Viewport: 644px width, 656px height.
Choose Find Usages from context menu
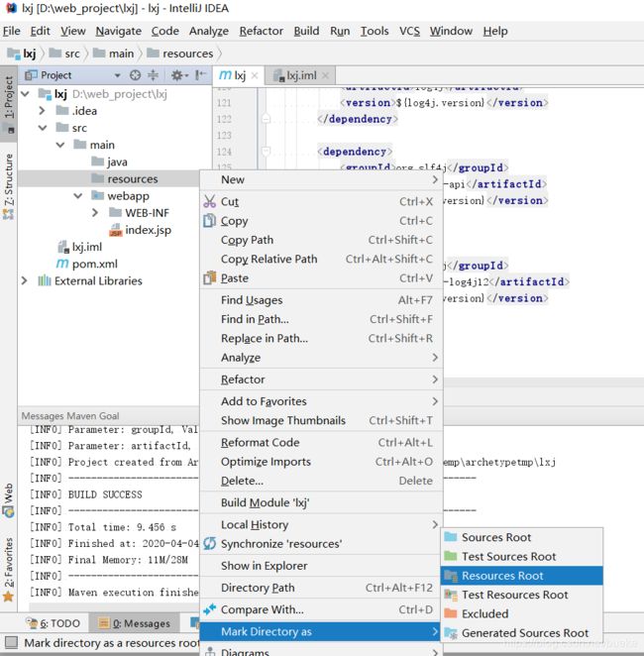[x=321, y=300]
